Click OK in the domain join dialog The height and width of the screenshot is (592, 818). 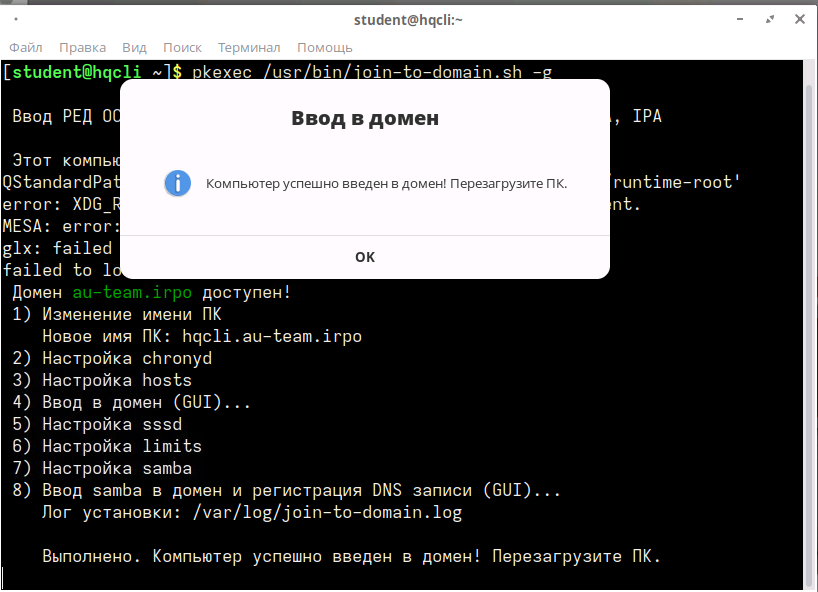click(x=365, y=257)
